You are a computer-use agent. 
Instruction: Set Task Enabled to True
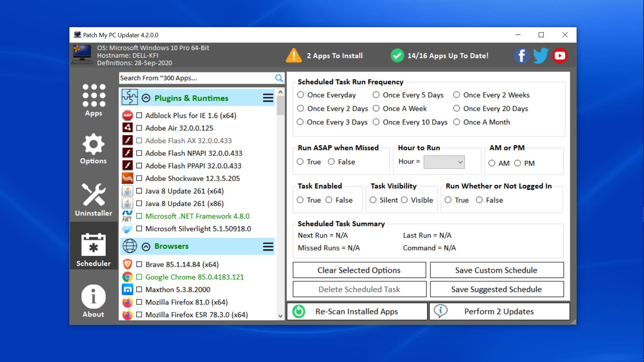[x=300, y=200]
